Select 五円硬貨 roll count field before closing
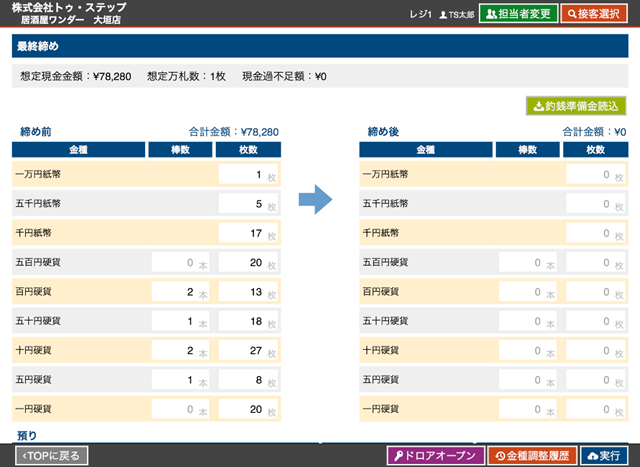The width and height of the screenshot is (640, 467). point(179,380)
